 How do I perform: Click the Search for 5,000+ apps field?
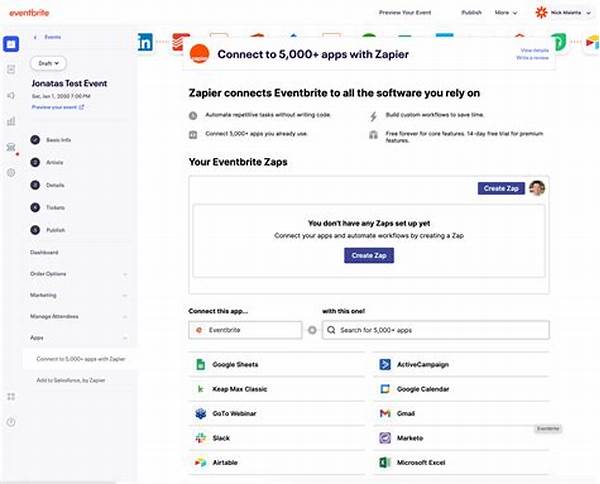(435, 330)
